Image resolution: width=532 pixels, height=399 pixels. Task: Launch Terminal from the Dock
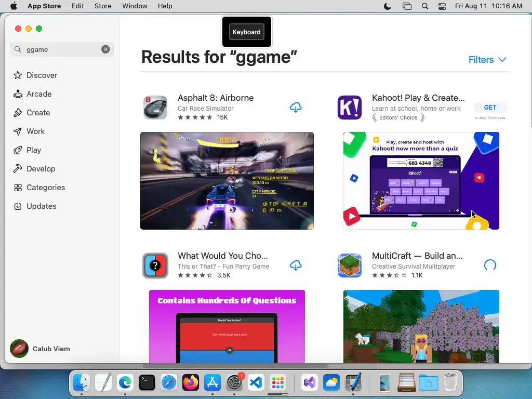click(x=147, y=383)
